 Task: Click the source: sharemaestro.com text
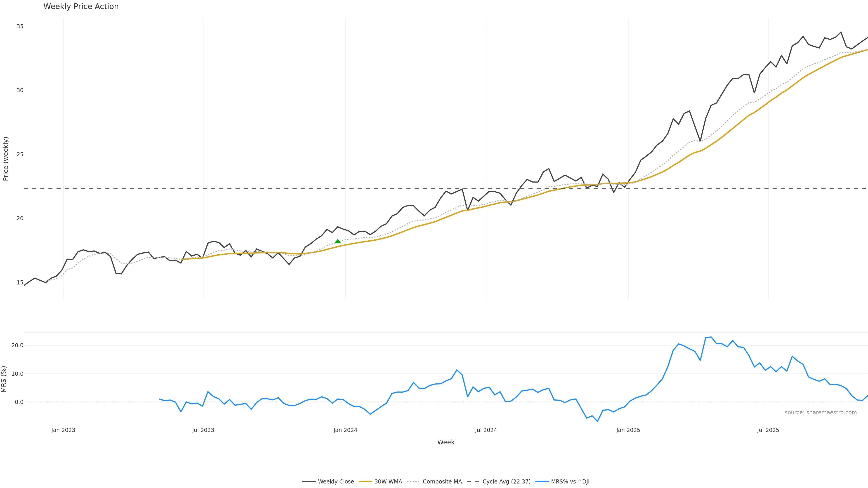pyautogui.click(x=821, y=413)
